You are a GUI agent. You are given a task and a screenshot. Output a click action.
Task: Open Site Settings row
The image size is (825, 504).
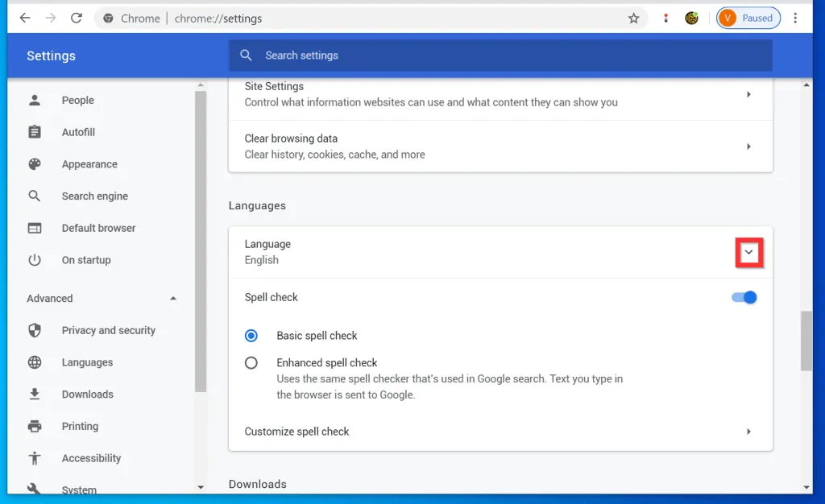click(x=500, y=94)
